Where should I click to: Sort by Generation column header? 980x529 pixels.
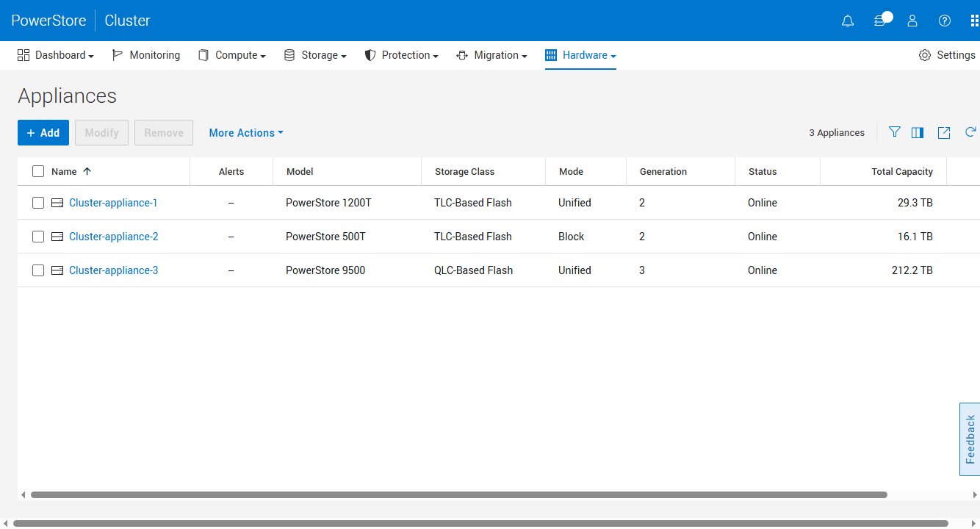tap(663, 171)
